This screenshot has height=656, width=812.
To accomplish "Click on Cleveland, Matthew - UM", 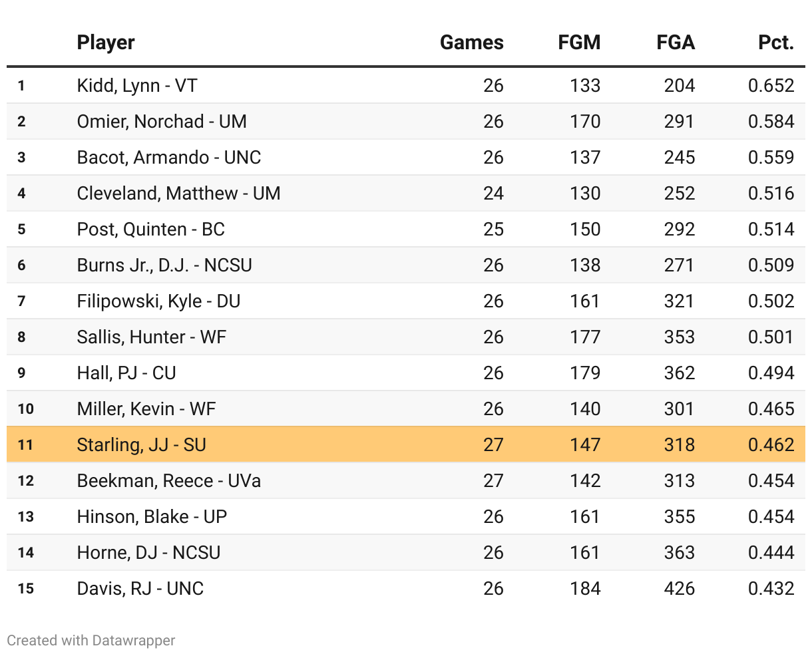I will click(x=178, y=193).
